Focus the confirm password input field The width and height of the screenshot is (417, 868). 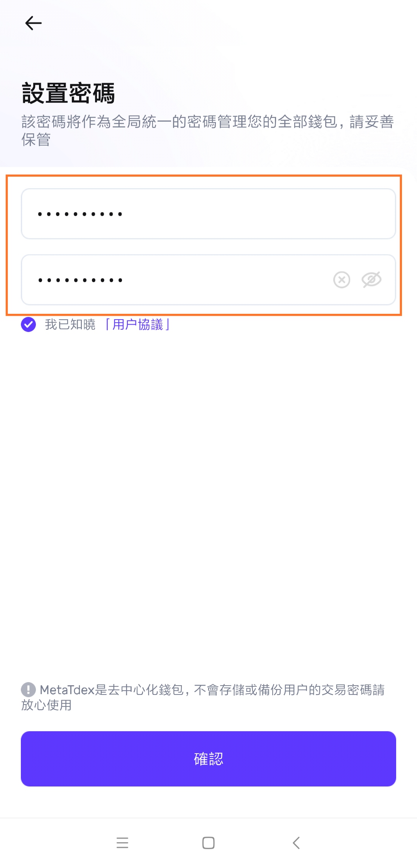tap(208, 280)
